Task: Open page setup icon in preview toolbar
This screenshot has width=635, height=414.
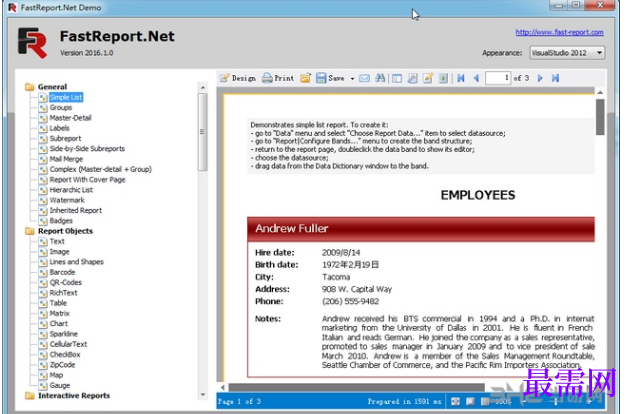Action: point(412,78)
